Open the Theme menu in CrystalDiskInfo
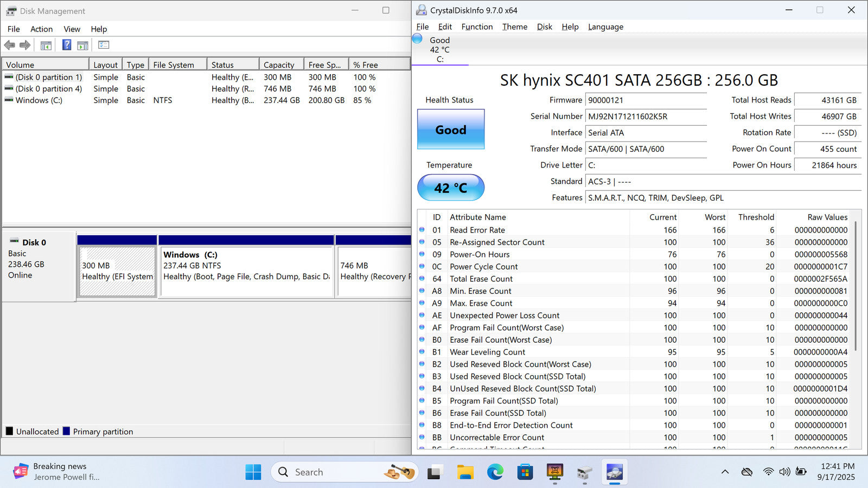 coord(514,27)
